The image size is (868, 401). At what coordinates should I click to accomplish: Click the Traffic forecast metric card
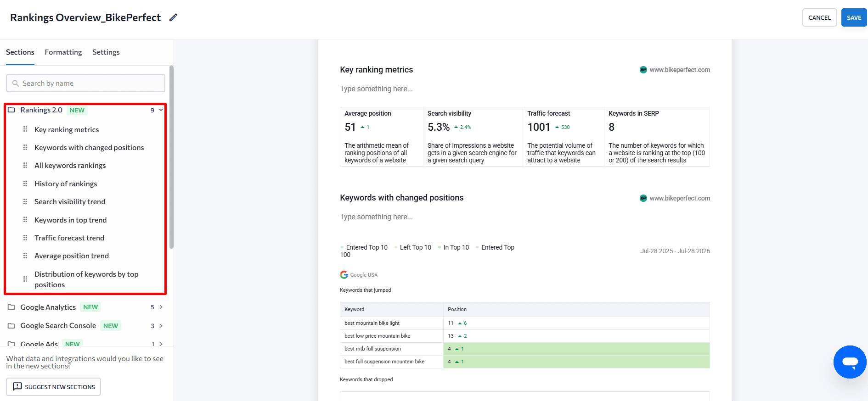point(564,137)
